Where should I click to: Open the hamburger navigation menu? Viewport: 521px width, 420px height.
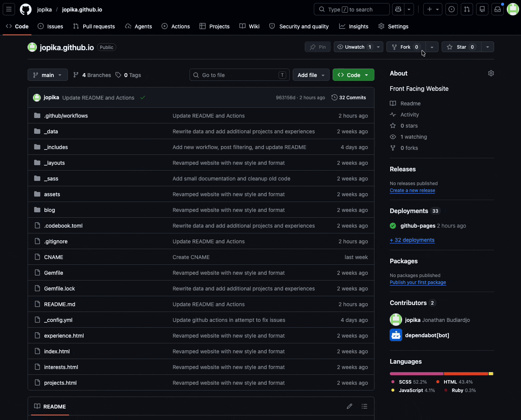click(9, 9)
